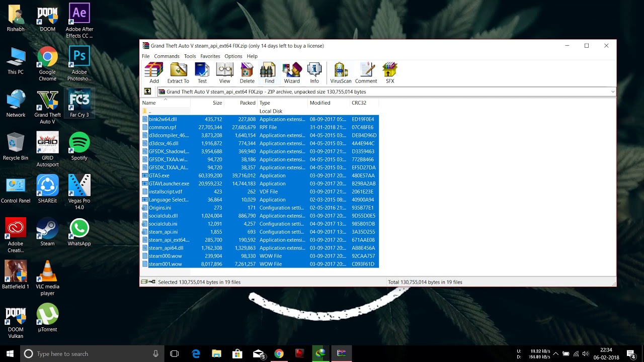The height and width of the screenshot is (362, 644).
Task: Open µTorrent desktop shortcut
Action: click(x=47, y=318)
